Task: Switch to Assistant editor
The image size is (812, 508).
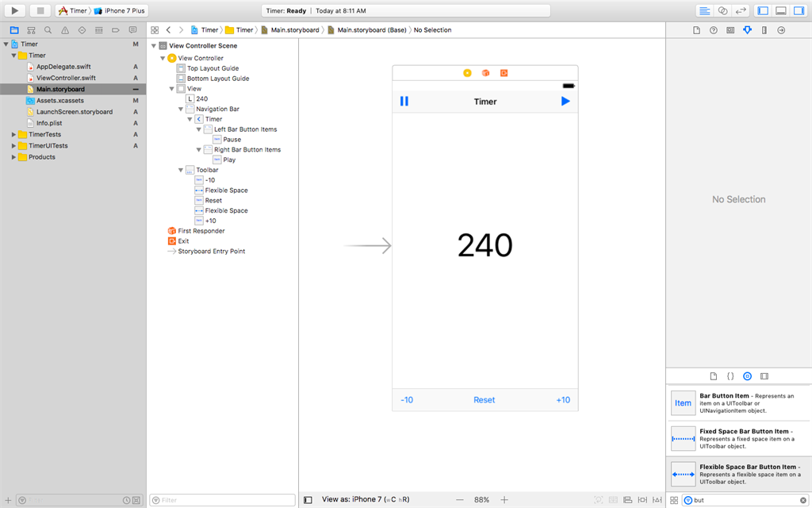Action: (722, 10)
